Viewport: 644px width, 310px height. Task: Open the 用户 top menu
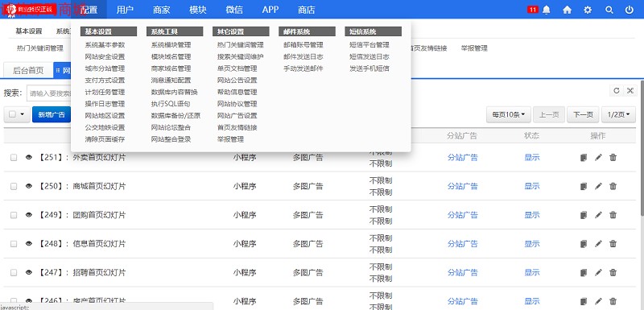[125, 10]
